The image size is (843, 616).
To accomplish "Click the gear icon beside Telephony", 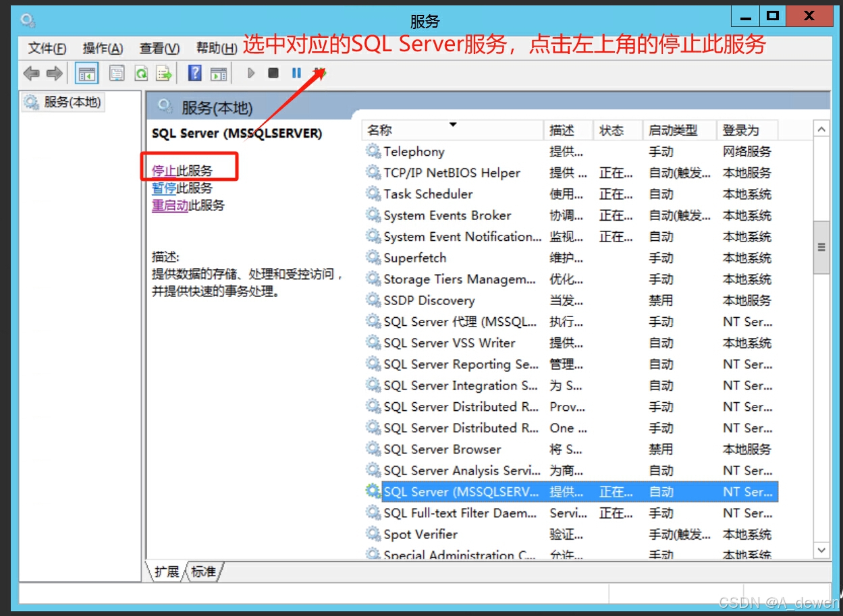I will tap(373, 151).
